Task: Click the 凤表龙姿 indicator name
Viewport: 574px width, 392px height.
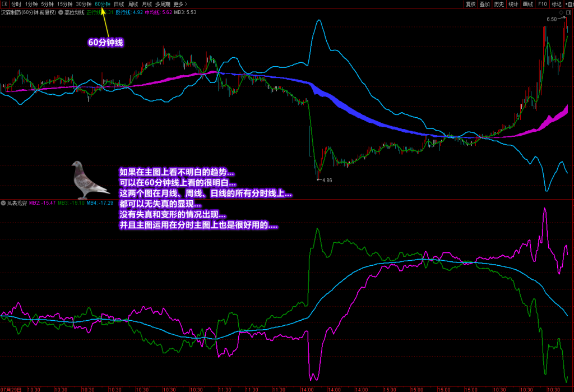Action: tap(17, 203)
